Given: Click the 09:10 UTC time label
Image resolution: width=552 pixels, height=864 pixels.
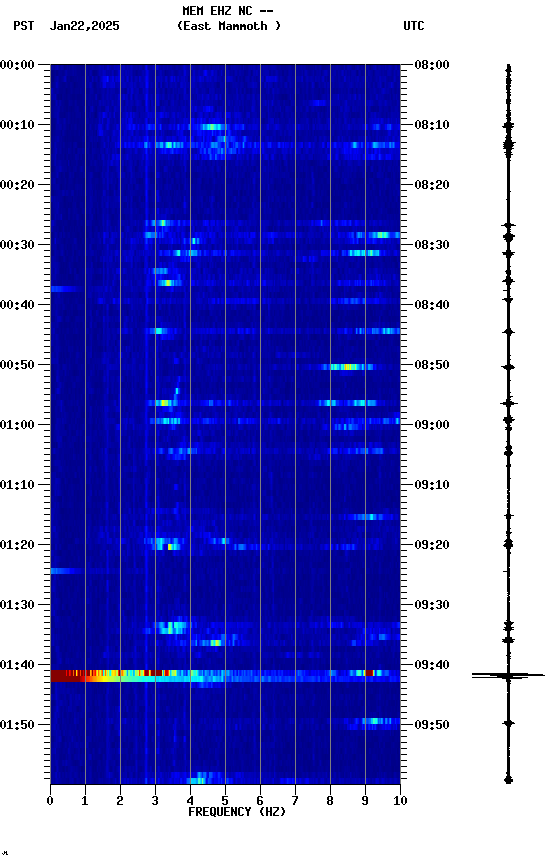Looking at the screenshot, I should click(432, 485).
